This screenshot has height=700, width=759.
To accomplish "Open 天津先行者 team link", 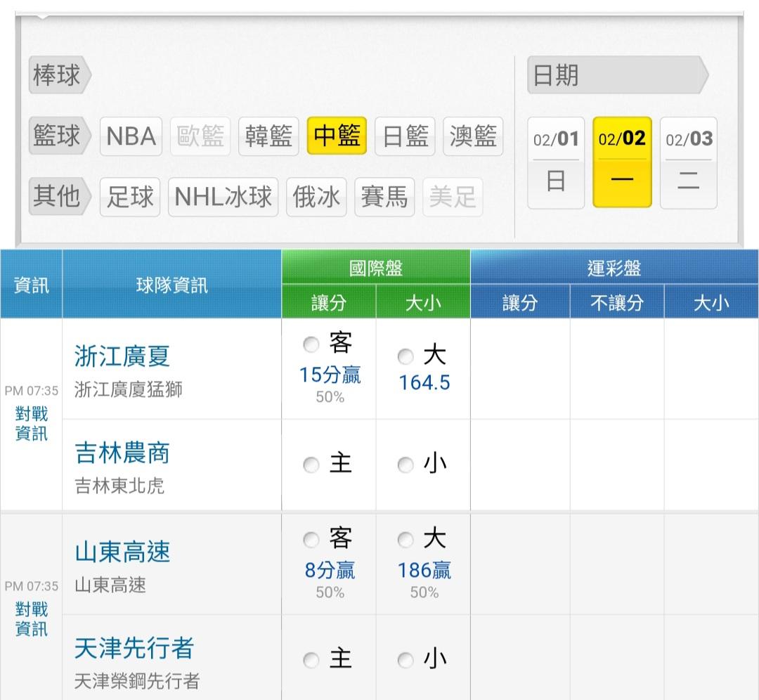I will (134, 648).
